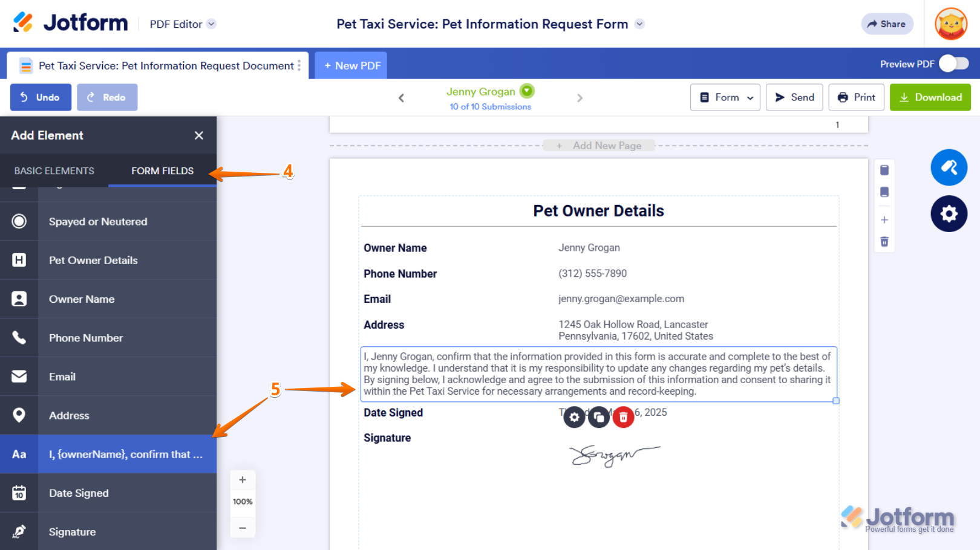Add the Date Signed field element

108,493
